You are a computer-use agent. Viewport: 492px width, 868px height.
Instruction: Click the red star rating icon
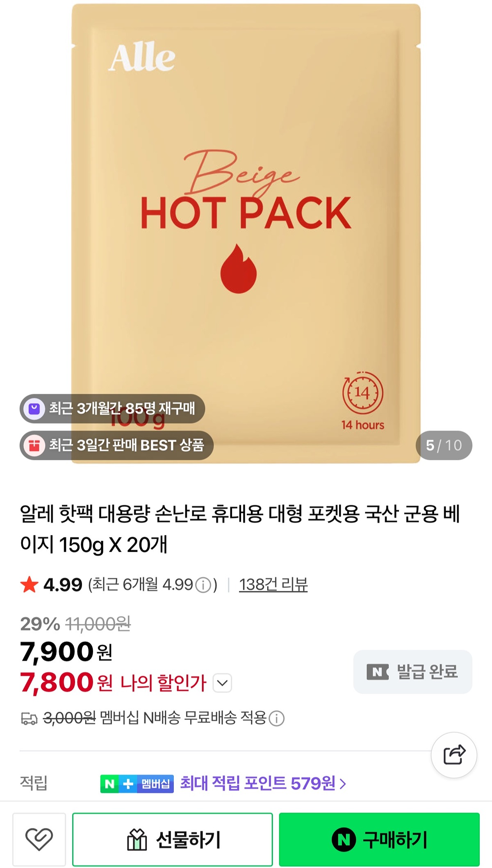point(29,585)
